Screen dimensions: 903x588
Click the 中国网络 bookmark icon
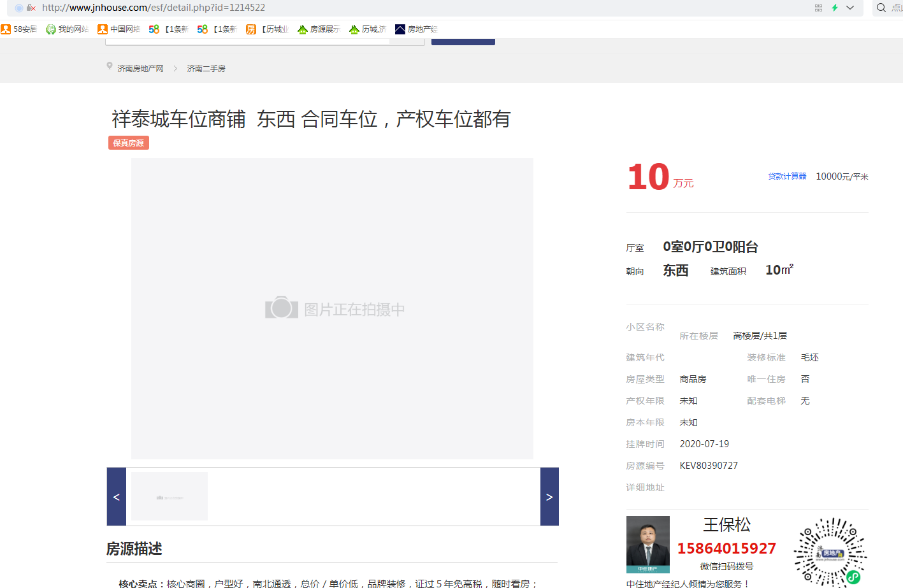101,29
